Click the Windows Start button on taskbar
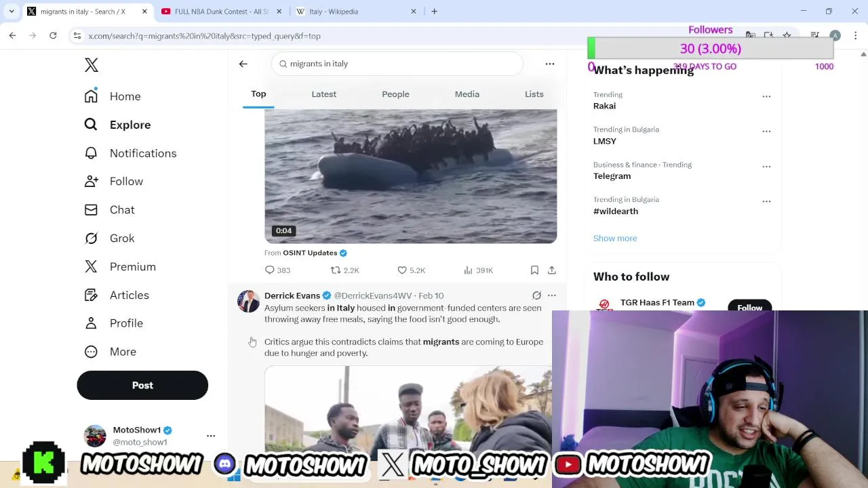The height and width of the screenshot is (488, 868). click(x=234, y=477)
